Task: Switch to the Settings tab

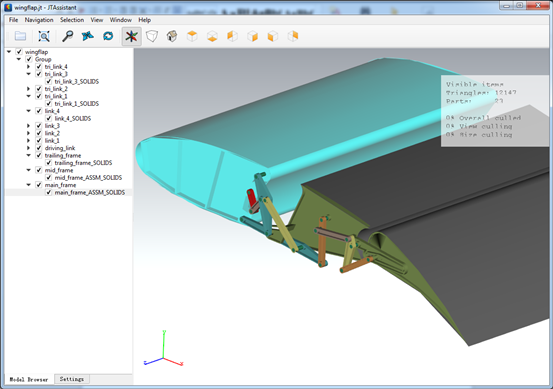Action: (x=72, y=379)
